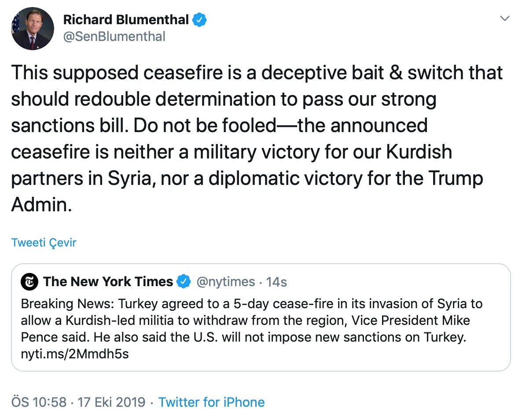522x420 pixels.
Task: Click the New York Times logo avatar
Action: pos(29,282)
